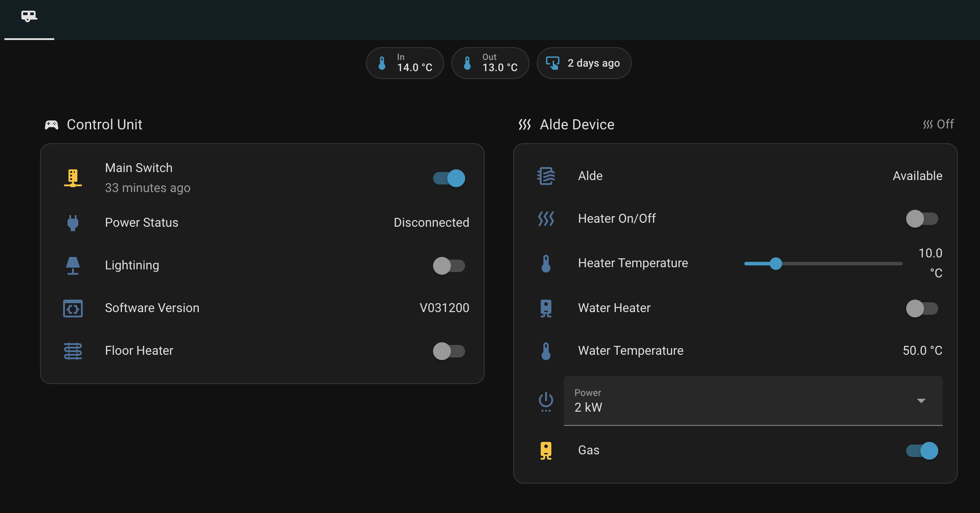This screenshot has height=513, width=980.
Task: Click the Main Switch power socket icon
Action: [x=73, y=178]
